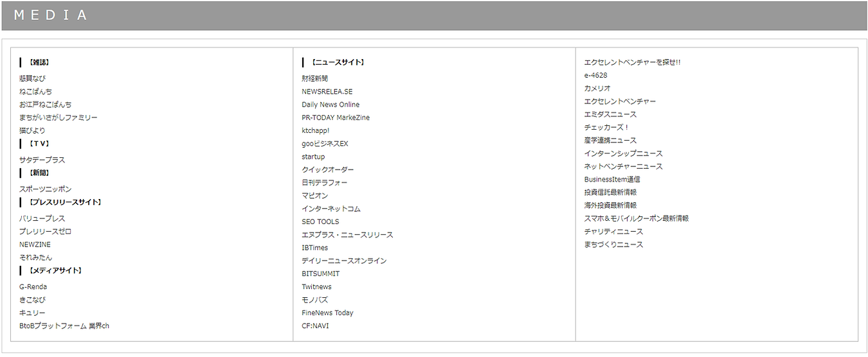Open the サタデープラス entry
The image size is (868, 357).
(42, 160)
